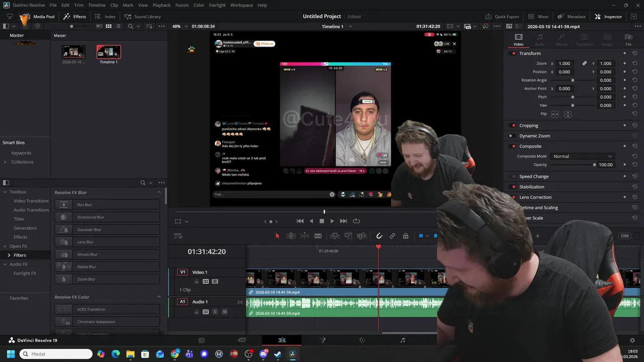The width and height of the screenshot is (644, 362).
Task: Select the arrow Selection Mode tool
Action: [277, 236]
